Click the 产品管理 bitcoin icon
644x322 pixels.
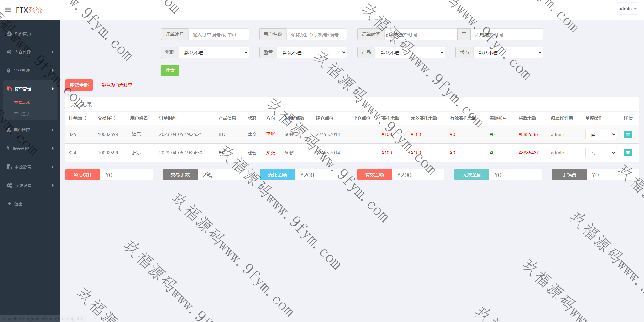click(8, 70)
